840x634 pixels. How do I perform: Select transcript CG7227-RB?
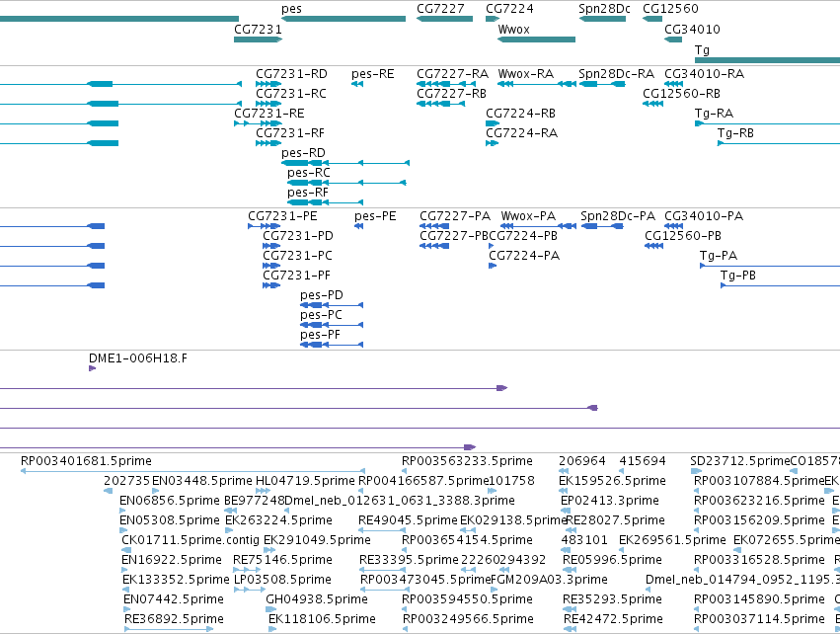click(452, 94)
